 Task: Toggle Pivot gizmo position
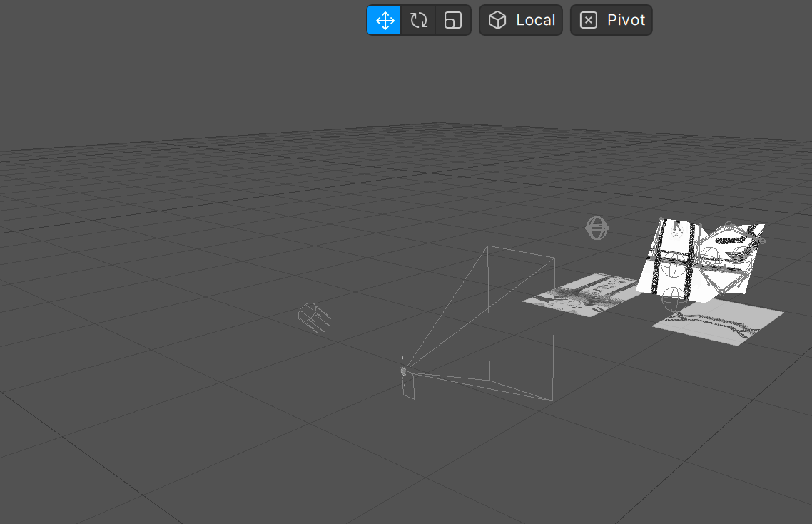(611, 20)
